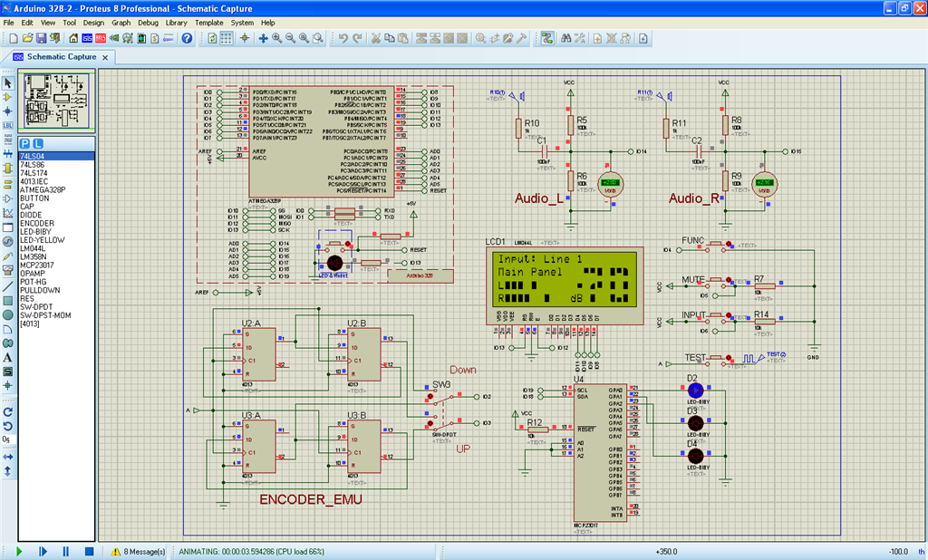928x560 pixels.
Task: Click the P pick devices button
Action: (x=24, y=144)
